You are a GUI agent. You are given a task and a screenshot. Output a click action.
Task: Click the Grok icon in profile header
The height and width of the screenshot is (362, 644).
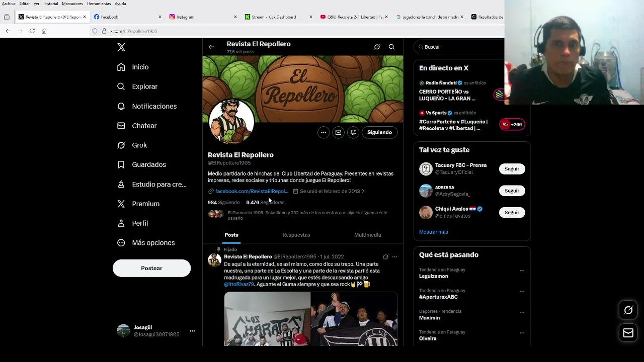[377, 47]
